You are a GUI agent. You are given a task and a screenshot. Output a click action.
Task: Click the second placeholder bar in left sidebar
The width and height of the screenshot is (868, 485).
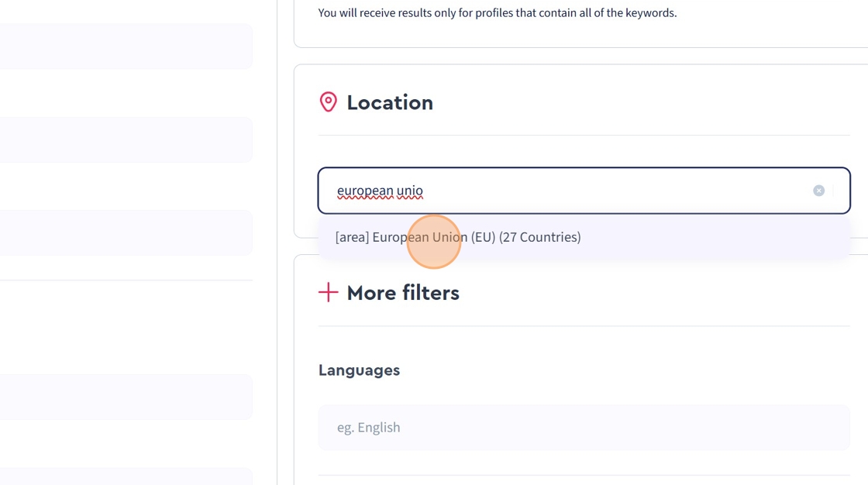point(126,139)
